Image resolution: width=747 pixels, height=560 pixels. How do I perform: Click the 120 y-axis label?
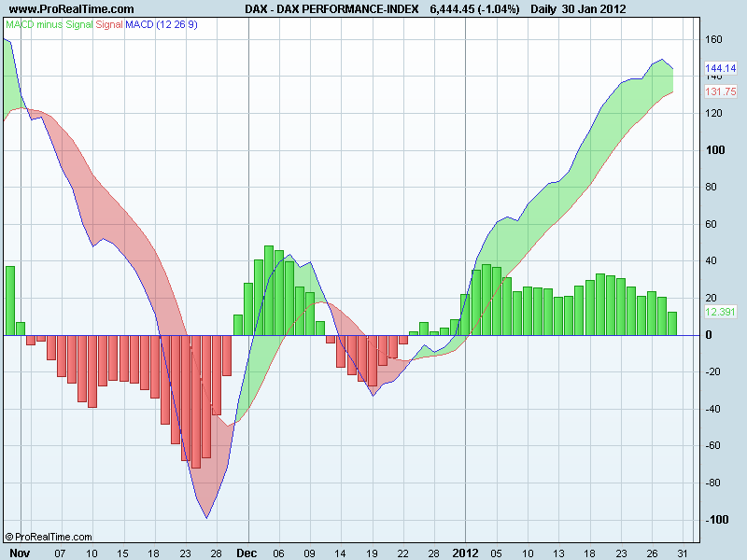[713, 113]
